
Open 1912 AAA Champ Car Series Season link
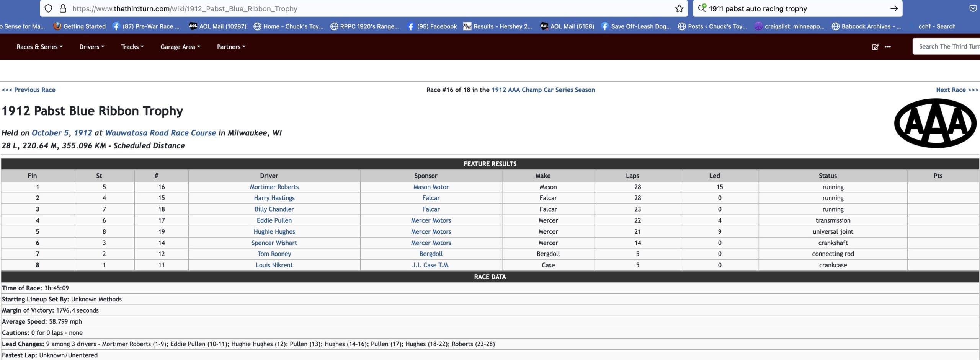(x=543, y=90)
